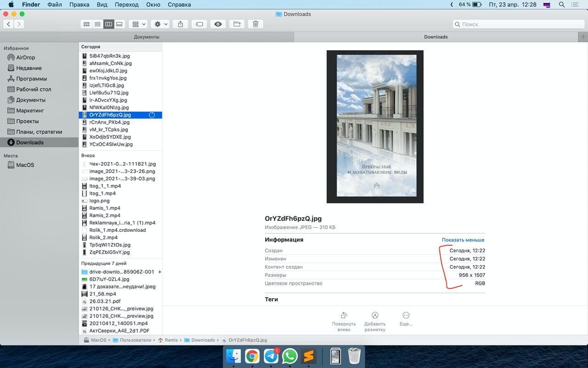Switch to gallery view
588x368 pixels.
point(119,24)
